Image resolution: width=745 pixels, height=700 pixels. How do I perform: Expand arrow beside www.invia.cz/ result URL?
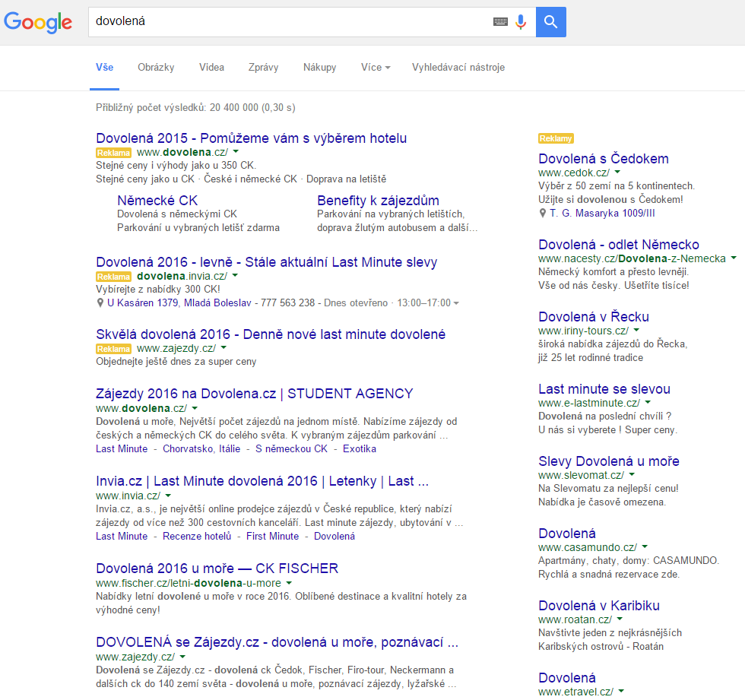168,496
